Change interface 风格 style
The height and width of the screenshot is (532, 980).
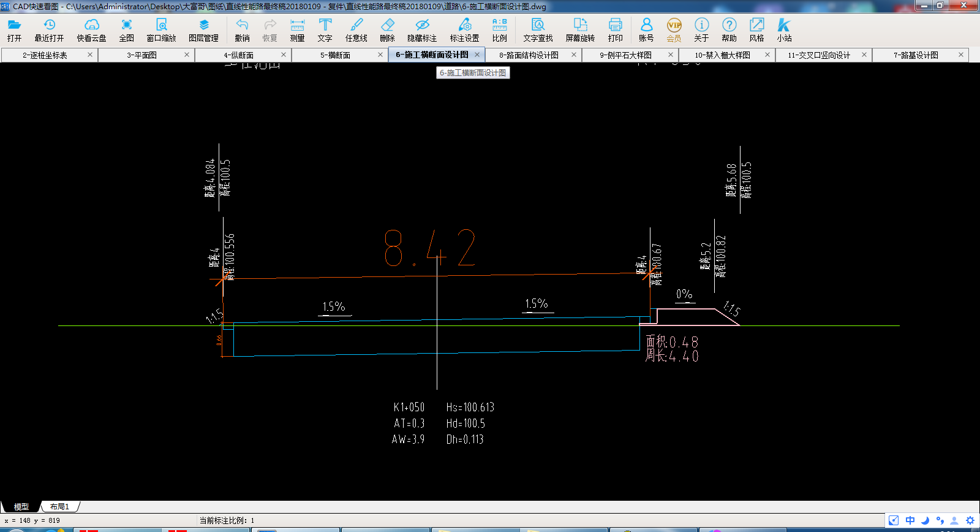tap(756, 30)
